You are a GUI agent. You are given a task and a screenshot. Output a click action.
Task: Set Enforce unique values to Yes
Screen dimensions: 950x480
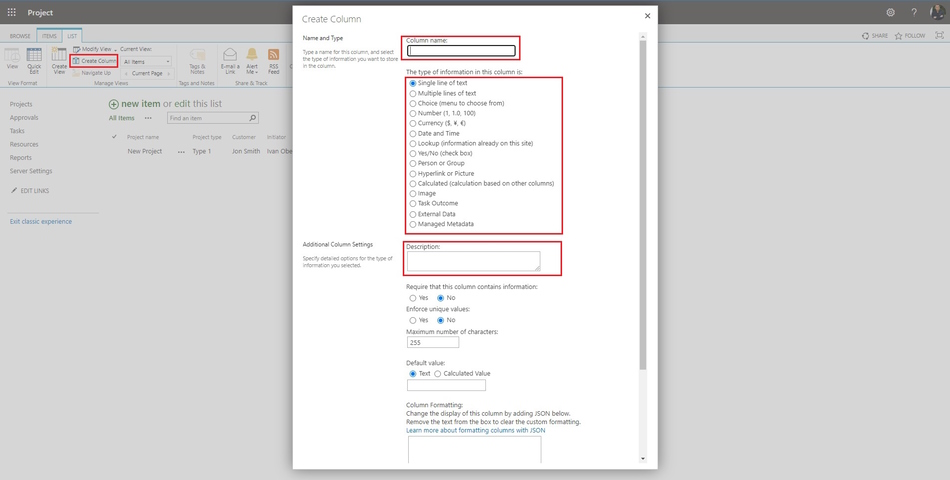tap(413, 320)
